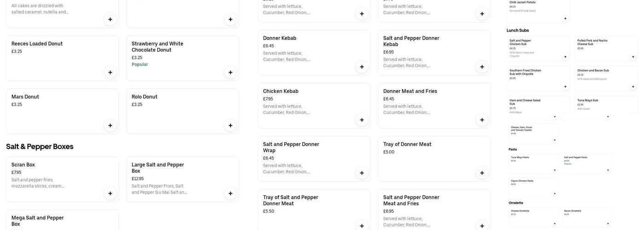The height and width of the screenshot is (230, 644).
Task: Add Pulled Pork and Nacho Cheese Sub
Action: [x=633, y=57]
